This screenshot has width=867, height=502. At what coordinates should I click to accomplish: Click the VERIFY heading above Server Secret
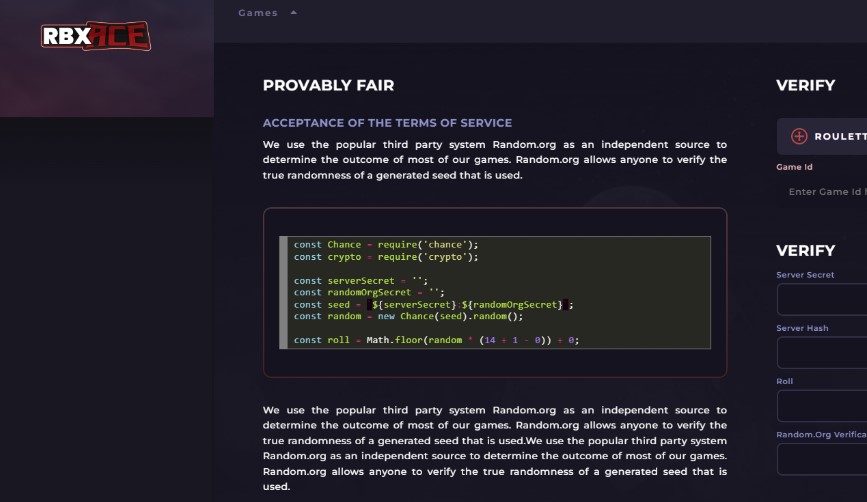(x=806, y=250)
